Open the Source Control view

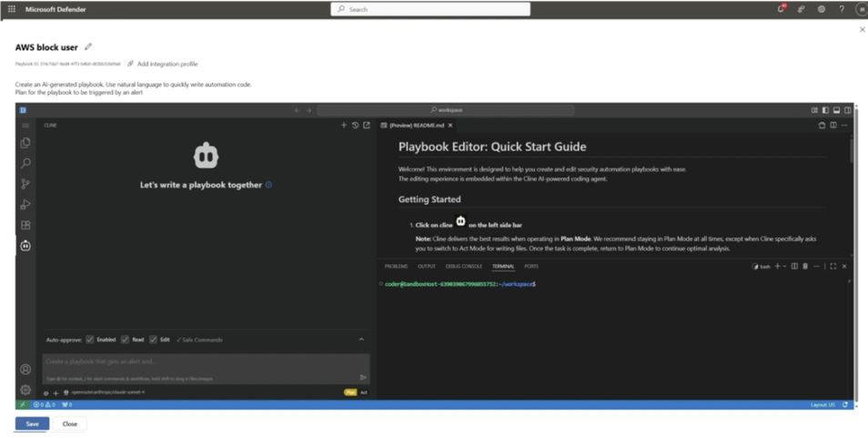[25, 184]
